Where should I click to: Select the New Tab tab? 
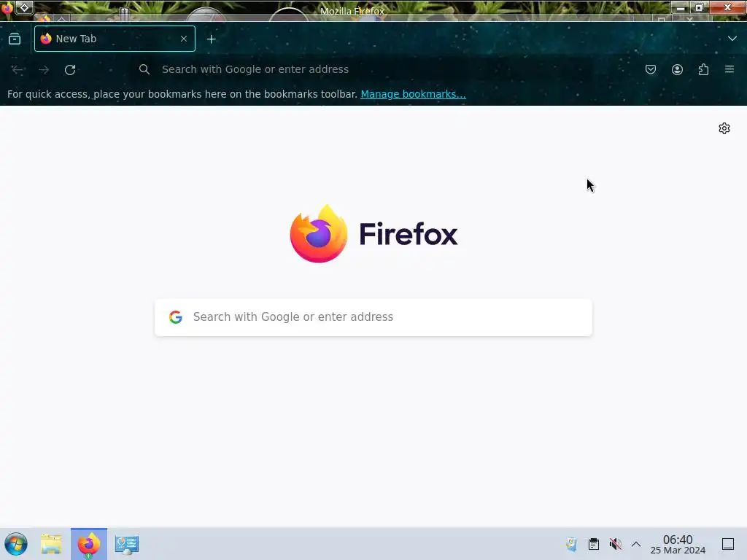tap(115, 39)
